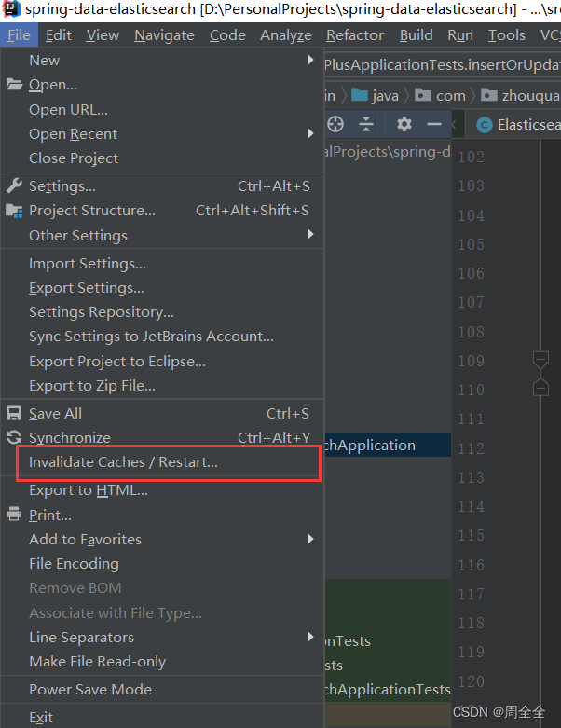Choose Exit from File menu
Viewport: 561px width, 728px height.
(x=162, y=718)
